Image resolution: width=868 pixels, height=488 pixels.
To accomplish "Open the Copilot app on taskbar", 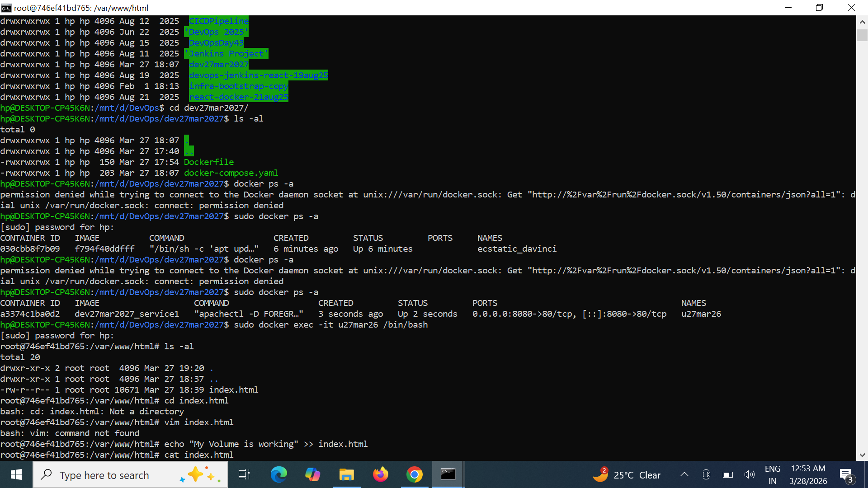I will click(x=312, y=475).
